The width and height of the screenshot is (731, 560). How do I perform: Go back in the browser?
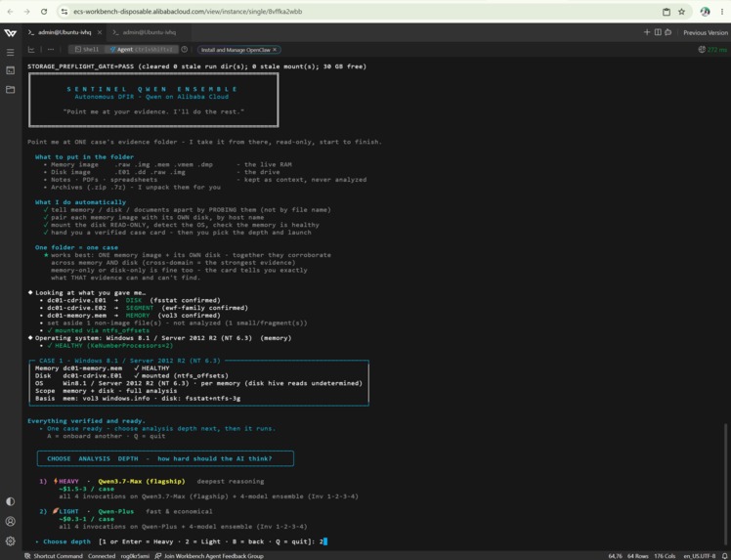10,12
